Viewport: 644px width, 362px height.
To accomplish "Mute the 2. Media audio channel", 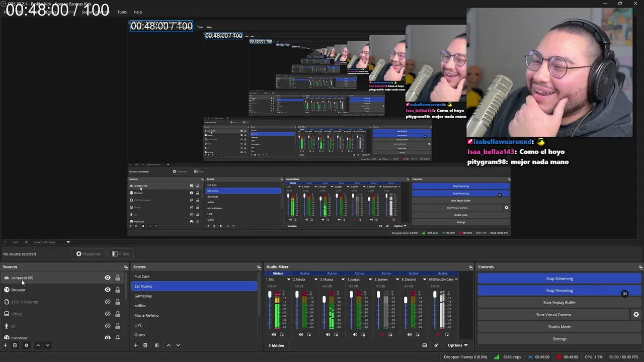I will point(301,334).
